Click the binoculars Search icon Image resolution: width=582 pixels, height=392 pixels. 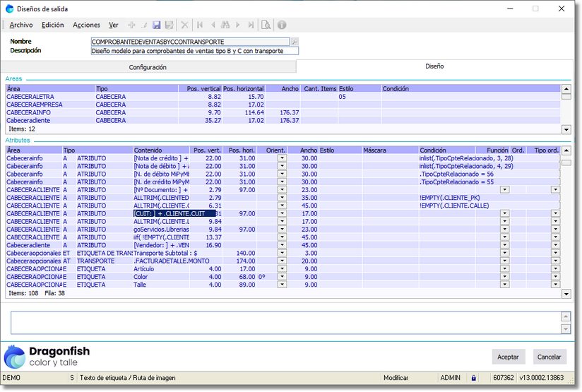[x=225, y=25]
